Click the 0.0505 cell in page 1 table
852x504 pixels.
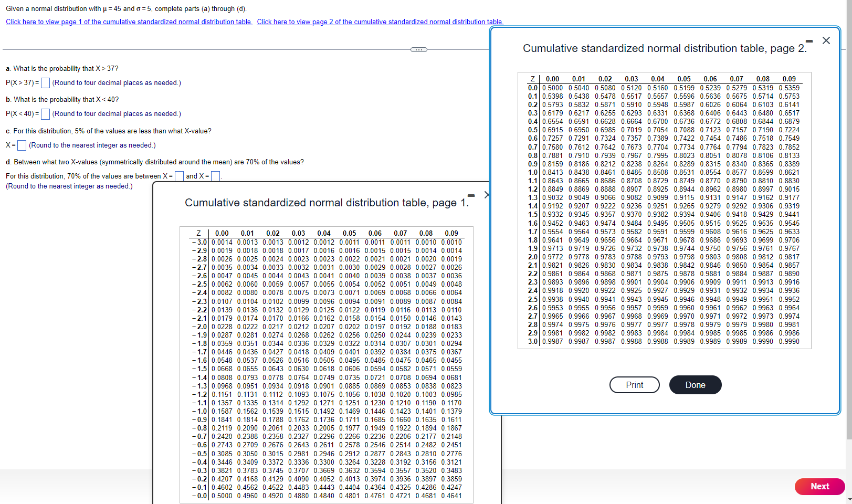click(324, 360)
